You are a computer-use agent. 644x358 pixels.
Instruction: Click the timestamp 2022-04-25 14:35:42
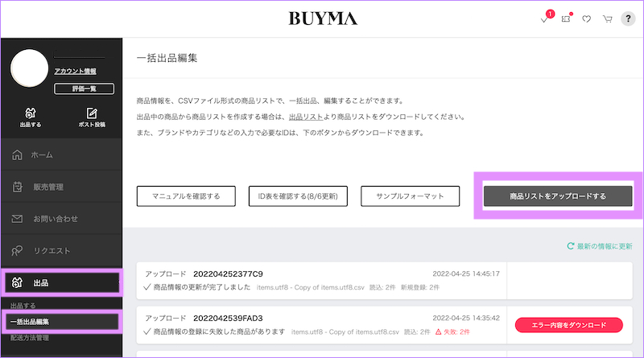pos(466,318)
